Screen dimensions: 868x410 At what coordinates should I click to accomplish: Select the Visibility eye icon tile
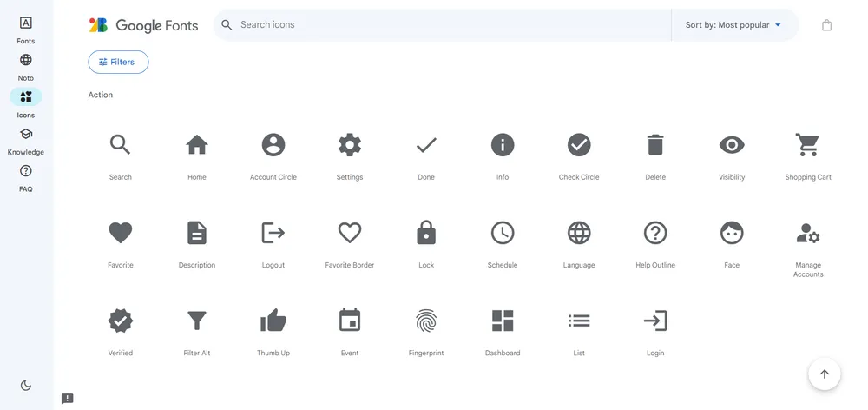click(x=732, y=144)
